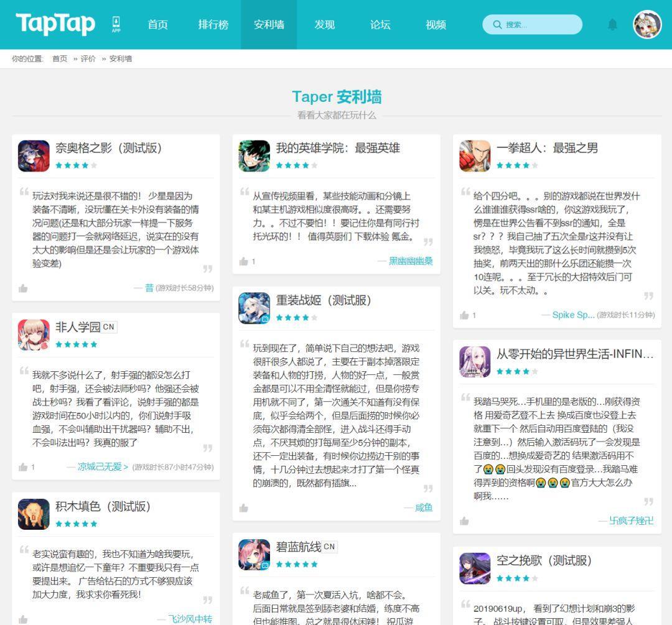Click the 碧蓝航线 game icon
The image size is (672, 625).
pyautogui.click(x=254, y=555)
